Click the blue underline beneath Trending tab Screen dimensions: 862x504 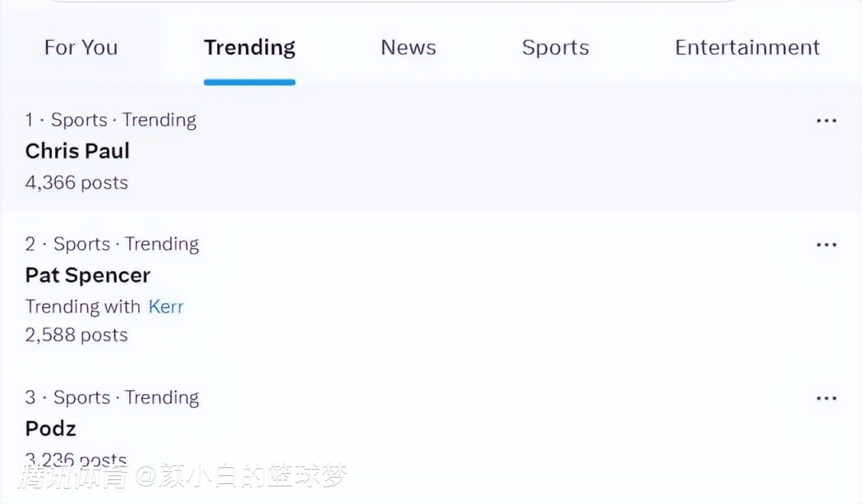point(249,81)
